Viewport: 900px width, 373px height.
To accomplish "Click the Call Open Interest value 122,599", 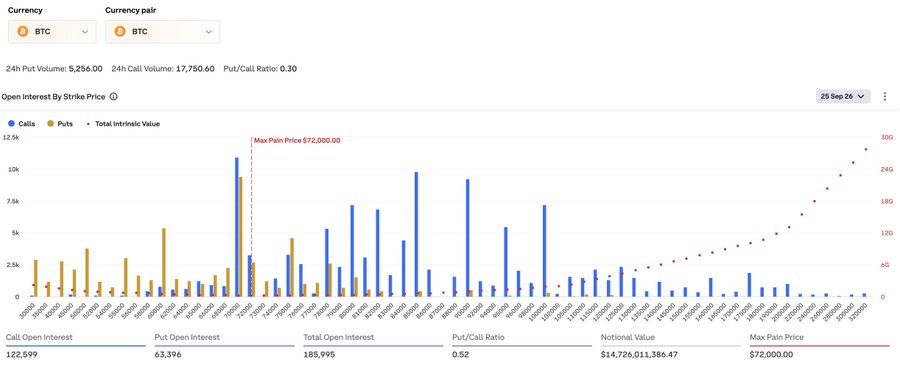I will click(x=22, y=355).
